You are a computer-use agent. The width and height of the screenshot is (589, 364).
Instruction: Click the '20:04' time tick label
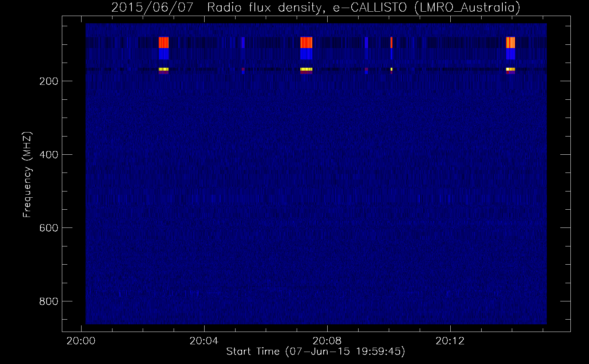click(x=204, y=341)
